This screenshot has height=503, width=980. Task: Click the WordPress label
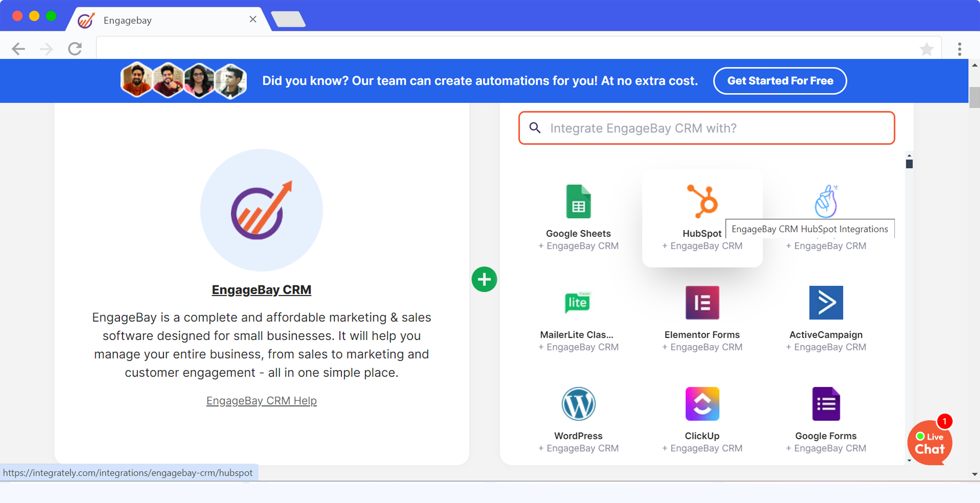point(578,436)
